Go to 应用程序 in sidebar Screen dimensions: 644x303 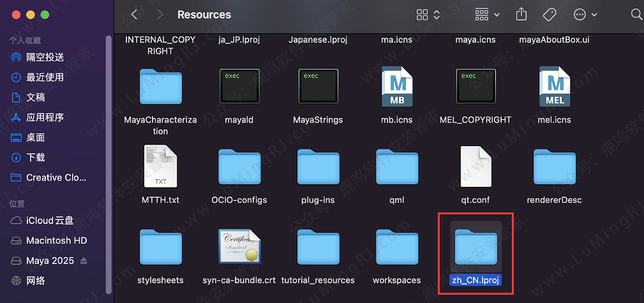click(45, 117)
